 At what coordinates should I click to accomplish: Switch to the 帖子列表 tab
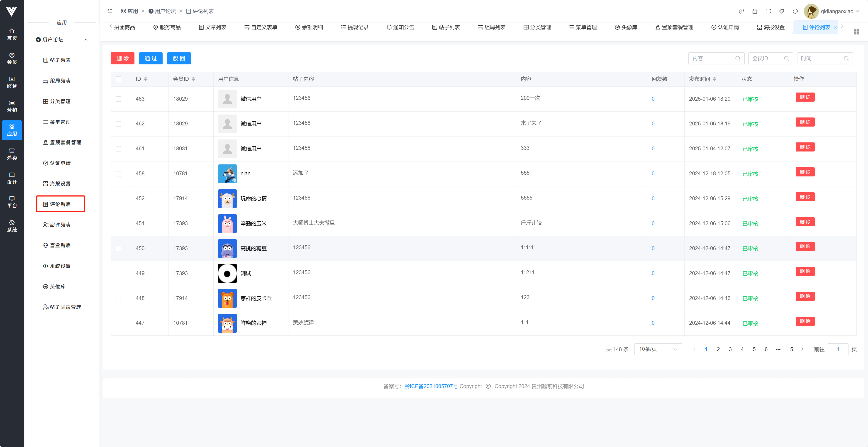point(446,27)
